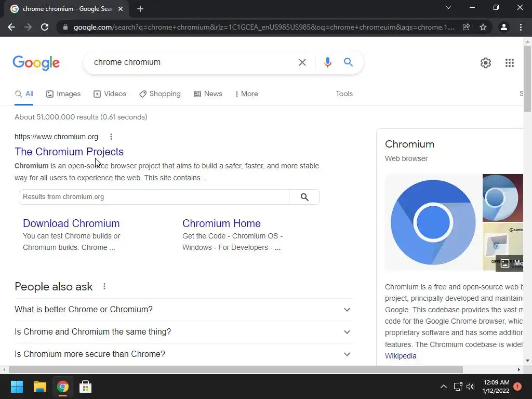Expand 'Is Chrome and Chromium the same thing?'
532x399 pixels.
click(x=183, y=332)
